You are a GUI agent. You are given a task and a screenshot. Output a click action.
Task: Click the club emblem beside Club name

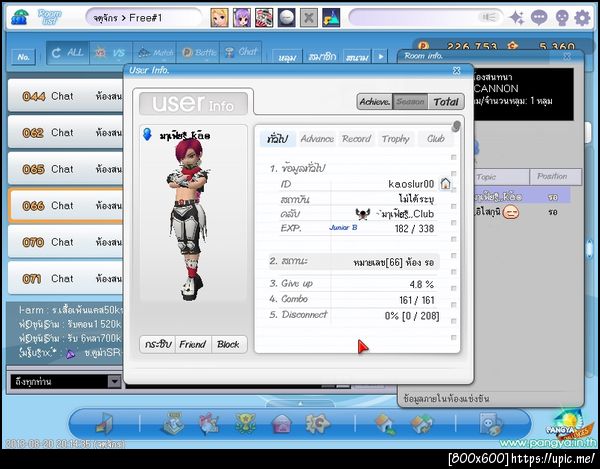point(362,214)
